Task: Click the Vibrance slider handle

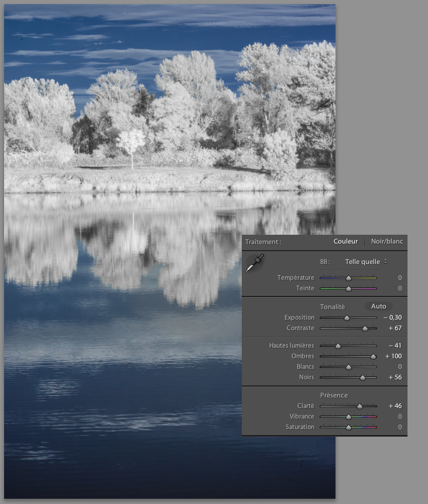Action: (348, 417)
